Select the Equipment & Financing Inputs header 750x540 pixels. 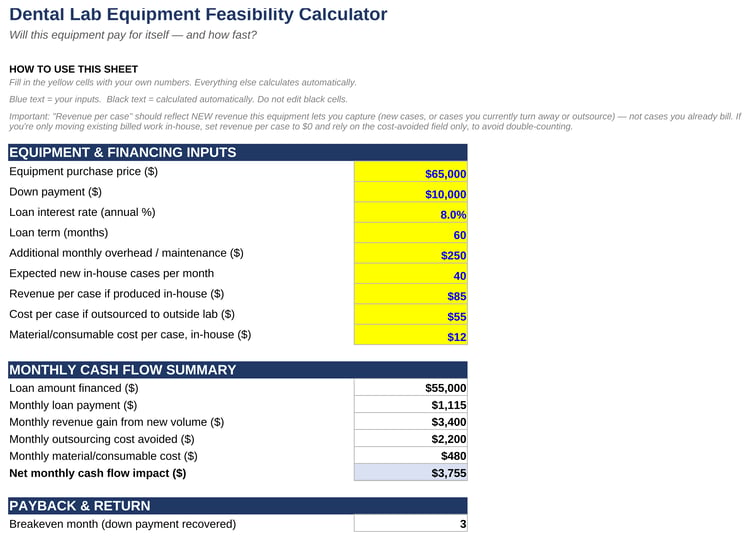[238, 152]
